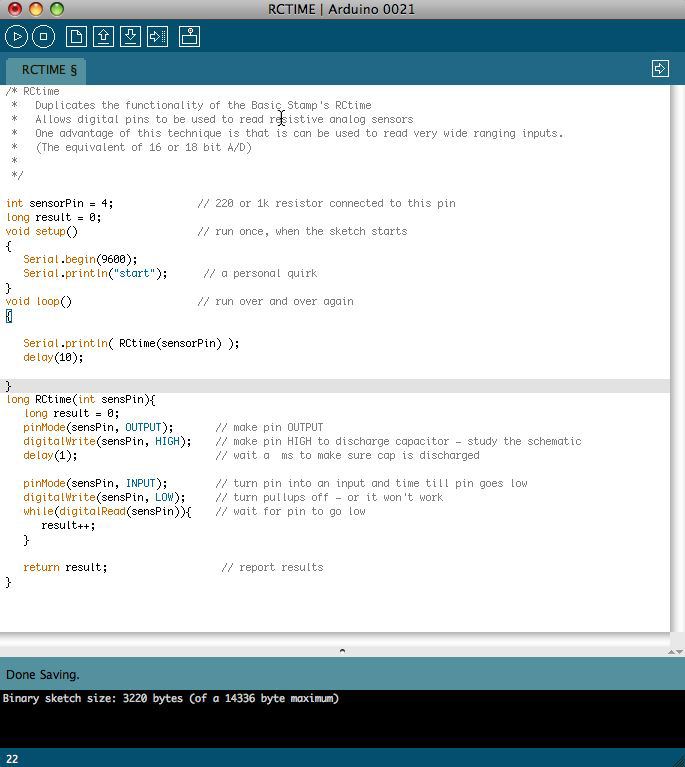685x767 pixels.
Task: Click 'long RCtime(int sensPin){' declaration
Action: coord(81,400)
